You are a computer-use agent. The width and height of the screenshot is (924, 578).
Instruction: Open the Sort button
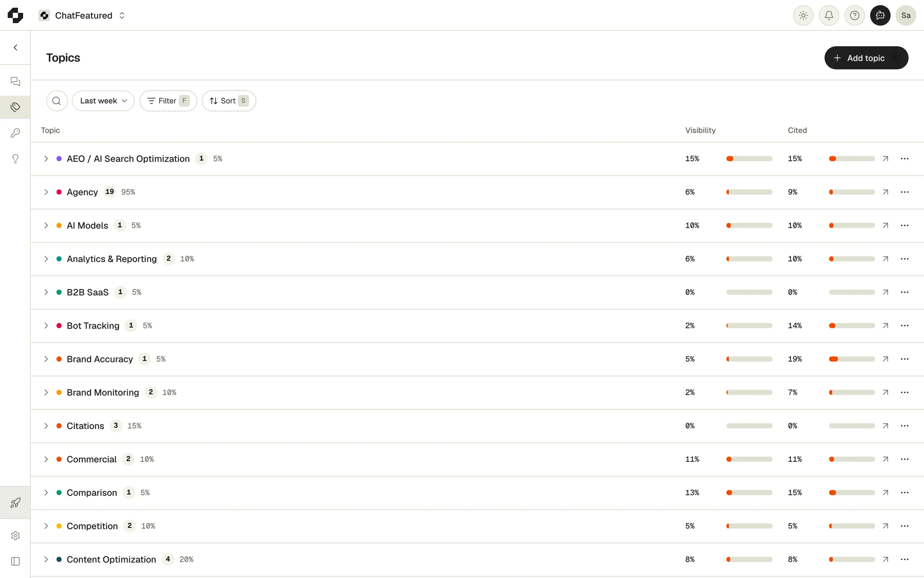(x=229, y=101)
